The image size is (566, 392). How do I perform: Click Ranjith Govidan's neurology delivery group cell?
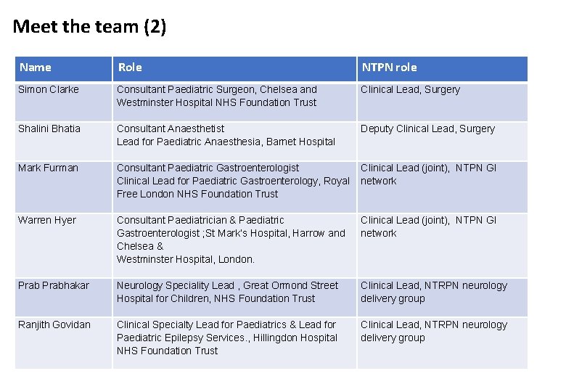443,343
